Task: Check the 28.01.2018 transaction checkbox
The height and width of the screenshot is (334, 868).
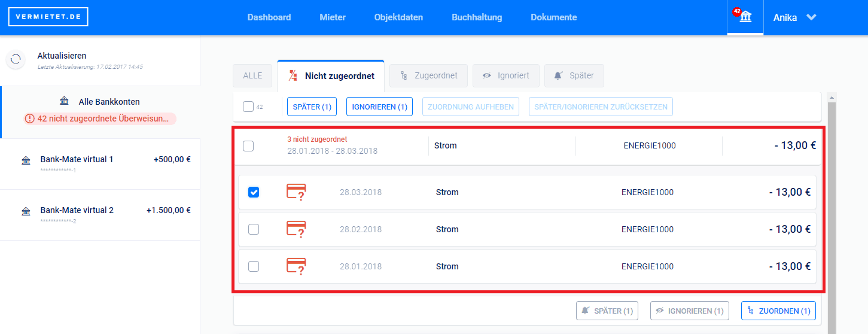Action: [x=254, y=266]
